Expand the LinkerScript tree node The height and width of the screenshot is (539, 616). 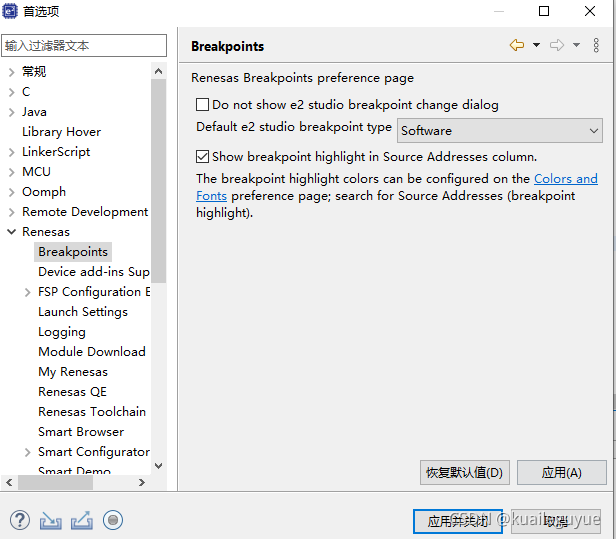(x=11, y=152)
